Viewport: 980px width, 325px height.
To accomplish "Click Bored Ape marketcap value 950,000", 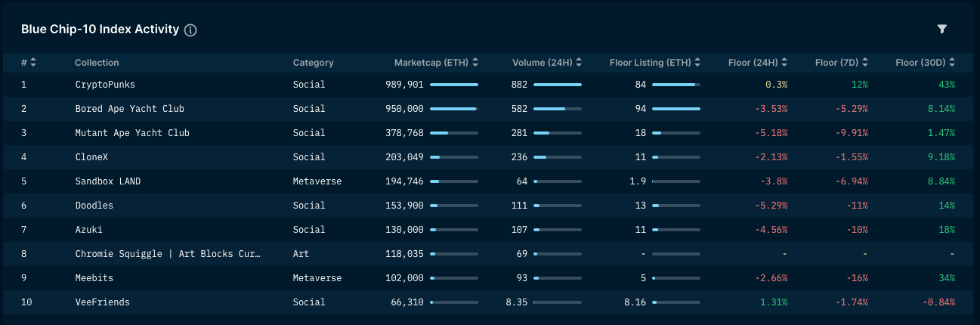I will (404, 109).
